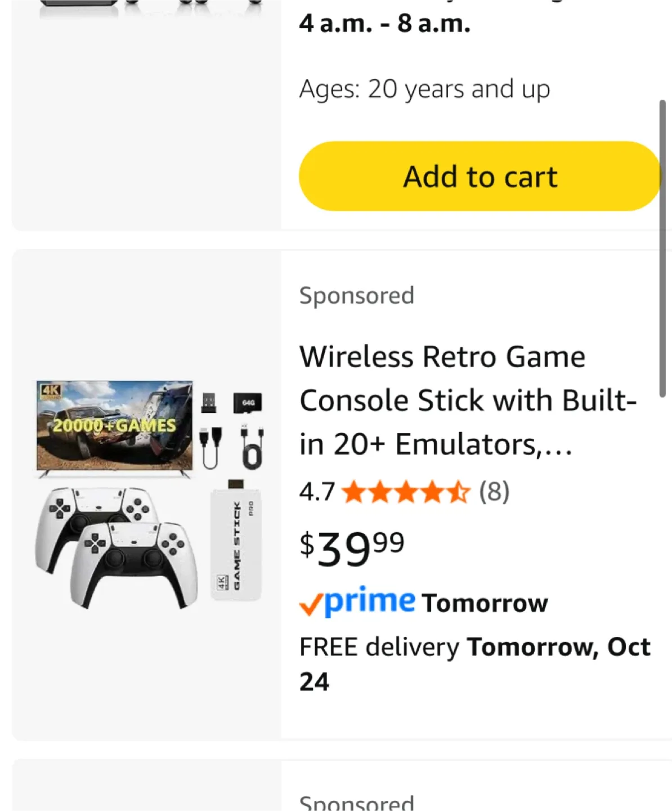Tap the 4.7 rating number

coord(317,492)
